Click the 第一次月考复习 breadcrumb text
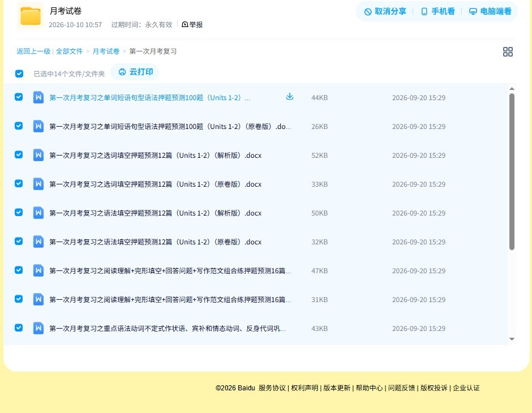 [153, 51]
